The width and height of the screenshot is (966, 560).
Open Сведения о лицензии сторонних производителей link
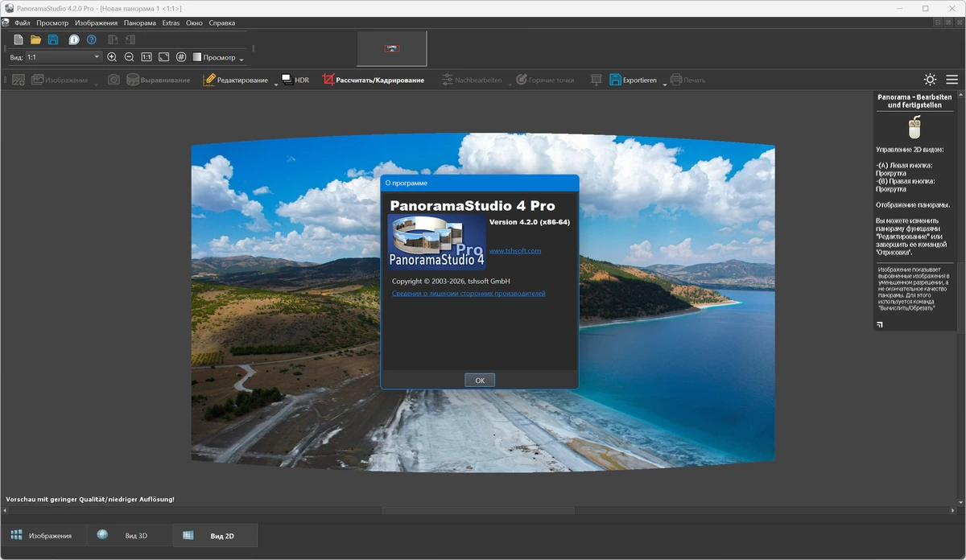469,294
